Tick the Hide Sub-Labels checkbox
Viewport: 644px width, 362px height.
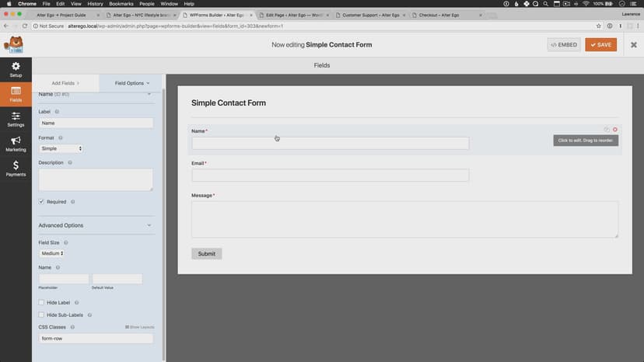(42, 315)
